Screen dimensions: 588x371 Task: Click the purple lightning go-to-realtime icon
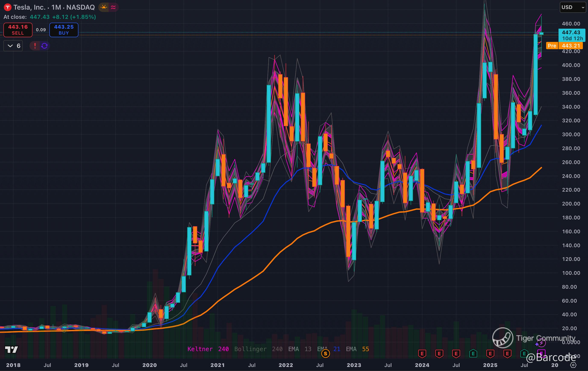coord(541,343)
